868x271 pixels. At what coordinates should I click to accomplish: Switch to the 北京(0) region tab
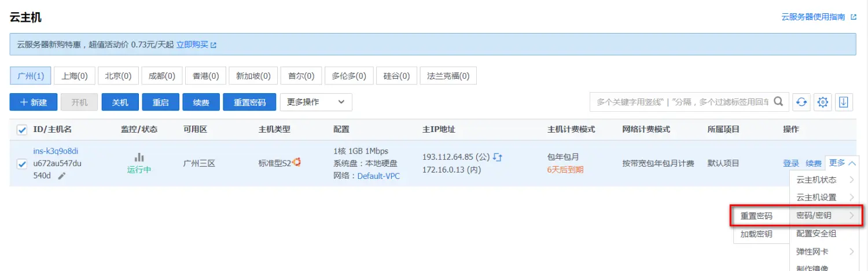[x=118, y=76]
